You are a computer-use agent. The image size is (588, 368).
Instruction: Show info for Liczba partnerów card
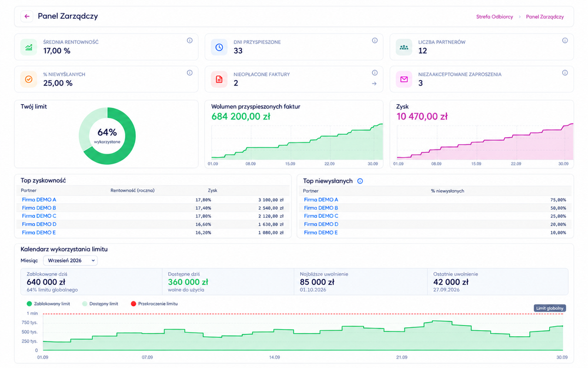(564, 41)
